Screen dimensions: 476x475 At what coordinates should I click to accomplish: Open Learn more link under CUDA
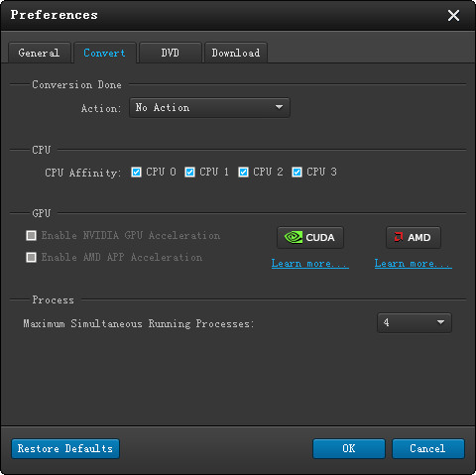[309, 264]
